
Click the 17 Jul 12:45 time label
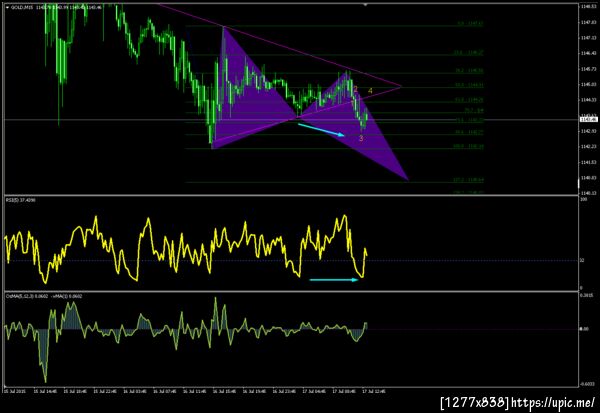[374, 391]
